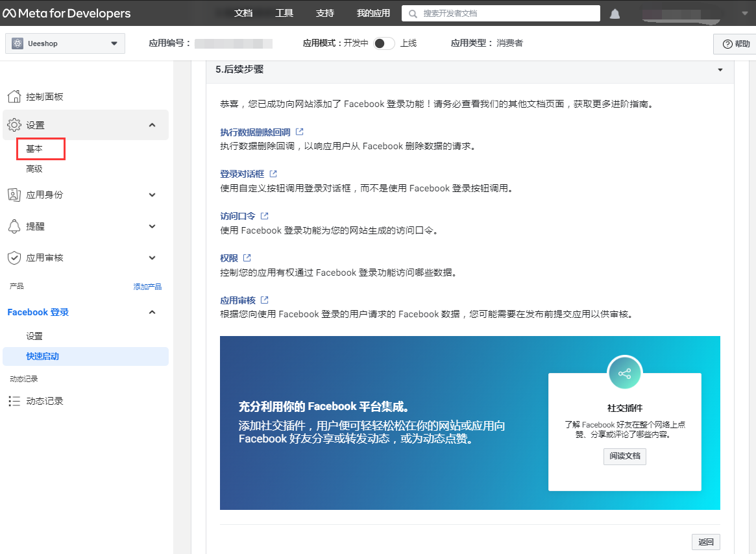This screenshot has height=554, width=756.
Task: Click the 阅读文档 button
Action: [625, 456]
